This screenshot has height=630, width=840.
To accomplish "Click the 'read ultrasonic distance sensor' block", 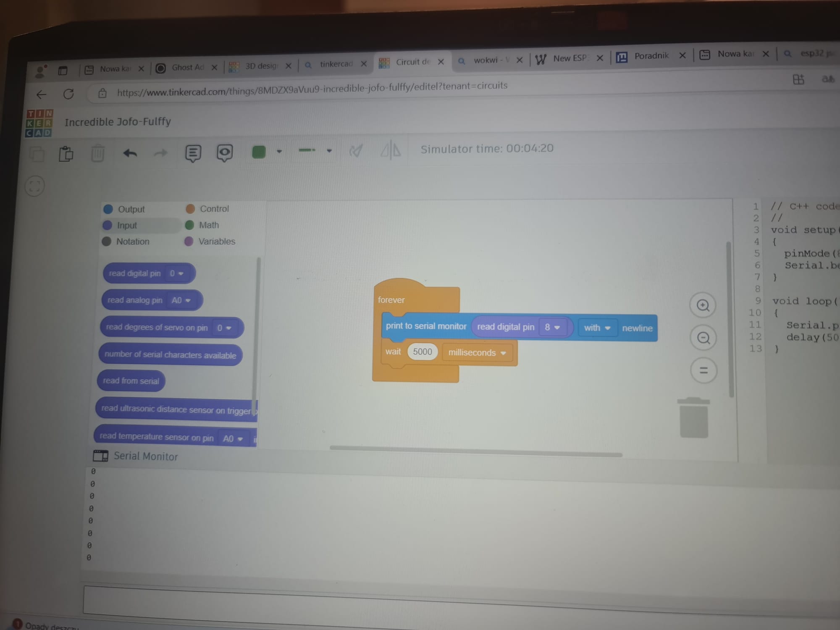I will (x=176, y=409).
